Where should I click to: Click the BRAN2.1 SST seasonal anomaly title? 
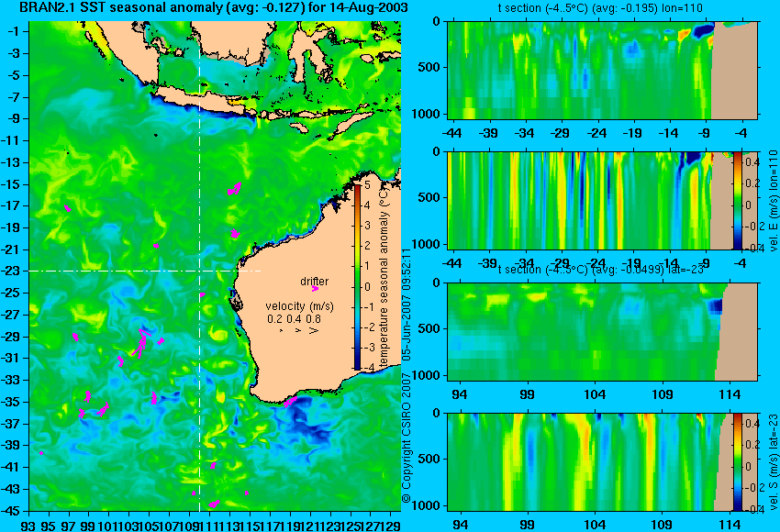coord(214,7)
